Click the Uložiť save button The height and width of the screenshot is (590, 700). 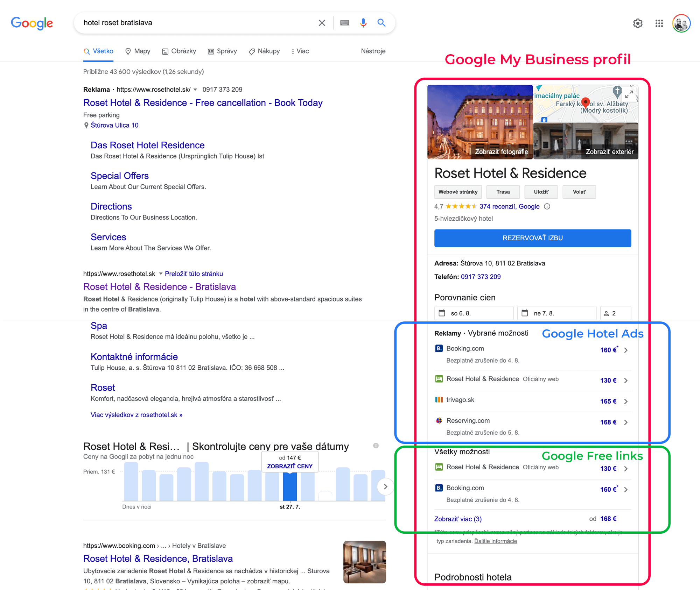[541, 192]
